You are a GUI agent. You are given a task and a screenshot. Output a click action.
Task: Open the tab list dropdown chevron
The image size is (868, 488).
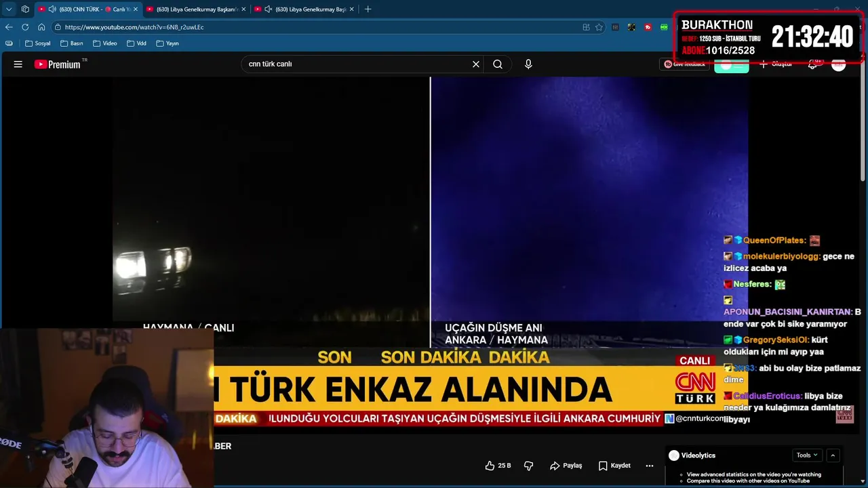pos(9,9)
